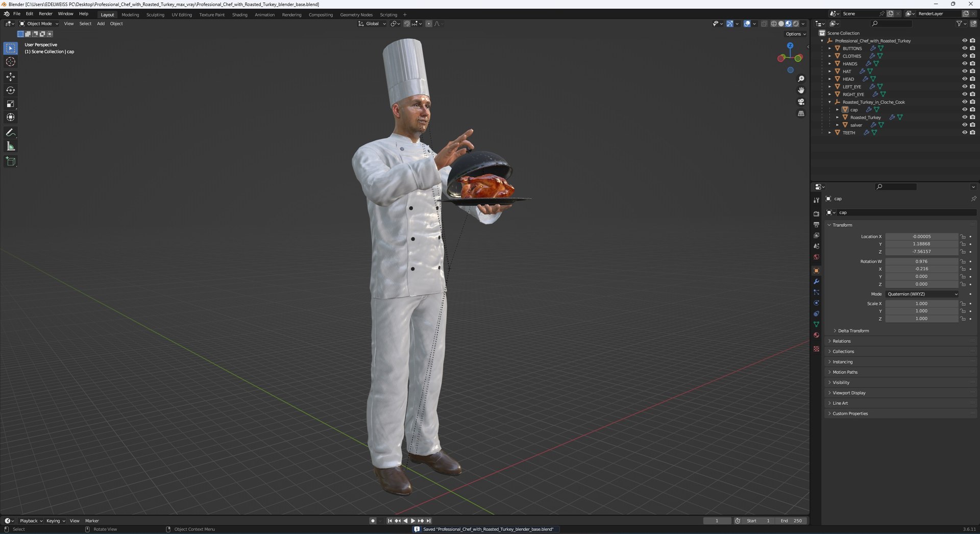Image resolution: width=980 pixels, height=534 pixels.
Task: Adjust the Rotation W value field
Action: (x=922, y=261)
